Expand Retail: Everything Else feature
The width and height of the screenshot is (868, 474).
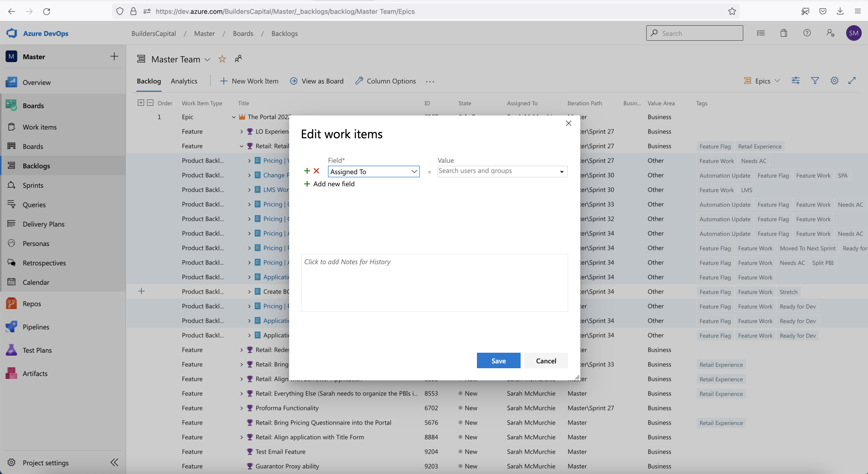pyautogui.click(x=242, y=393)
